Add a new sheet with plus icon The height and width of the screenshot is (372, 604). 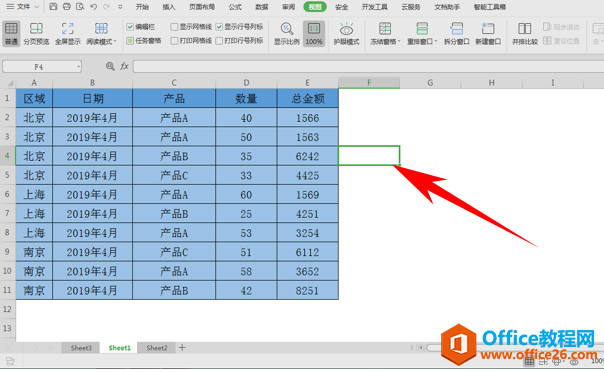pyautogui.click(x=182, y=348)
